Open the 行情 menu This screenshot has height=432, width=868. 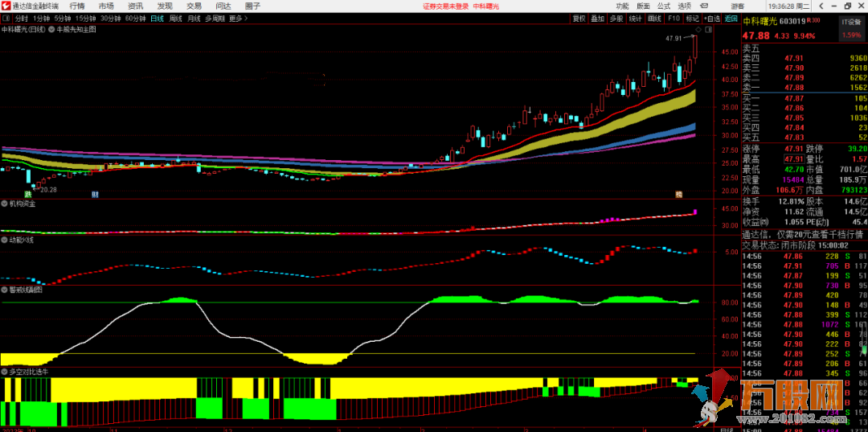click(x=77, y=6)
